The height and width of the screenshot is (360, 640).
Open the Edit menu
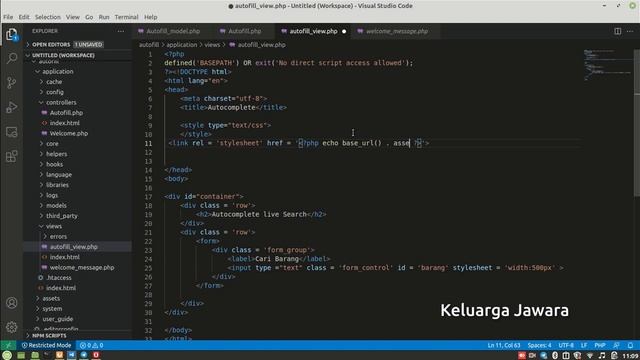[24, 17]
